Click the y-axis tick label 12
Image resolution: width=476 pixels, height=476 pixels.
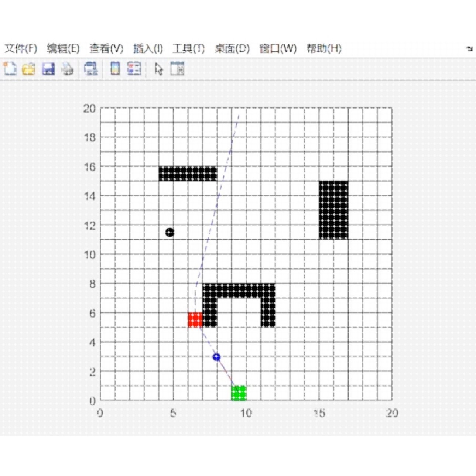click(x=90, y=225)
